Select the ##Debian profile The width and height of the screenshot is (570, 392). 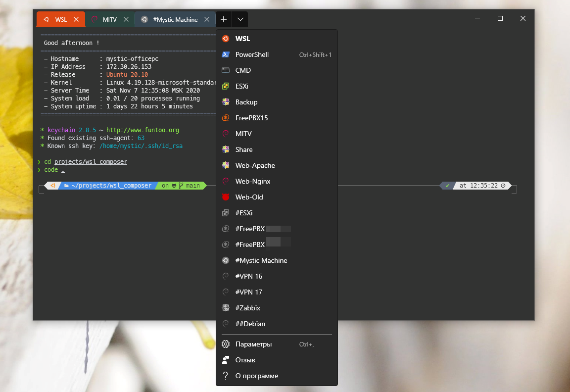coord(277,324)
